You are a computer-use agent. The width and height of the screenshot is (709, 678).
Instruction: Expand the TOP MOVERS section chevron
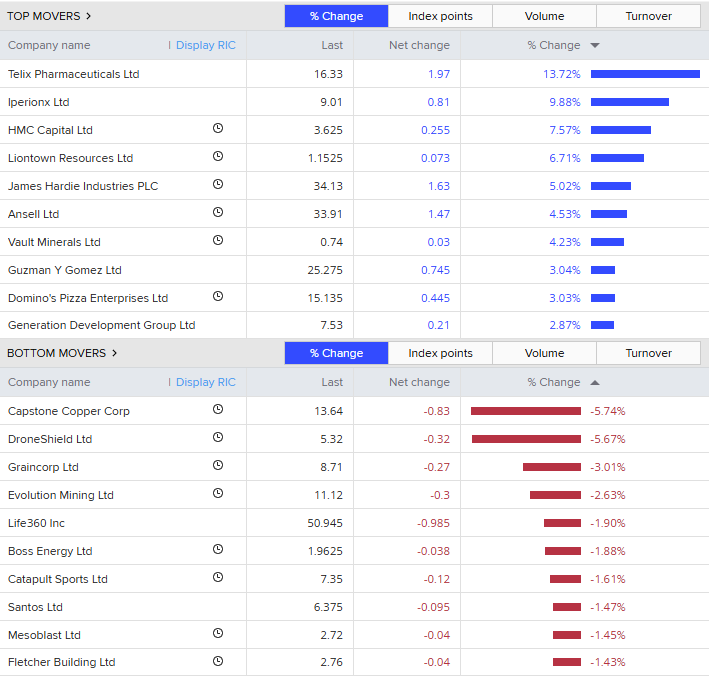pos(89,16)
